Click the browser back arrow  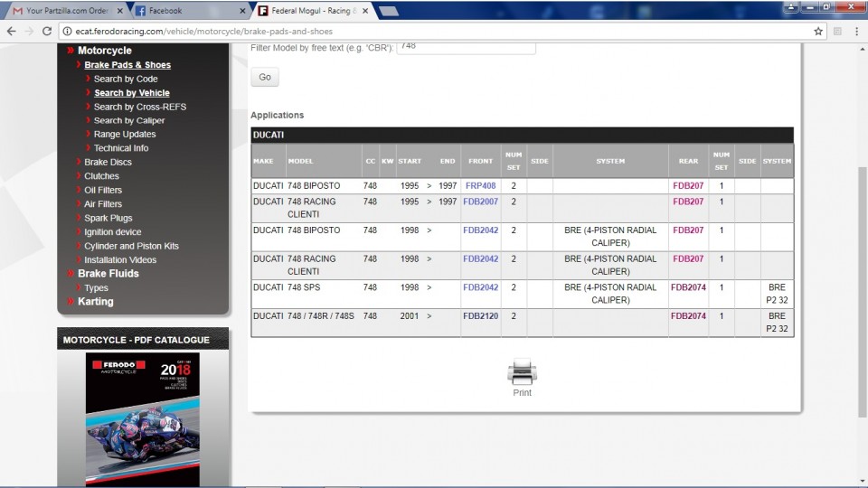pos(11,32)
